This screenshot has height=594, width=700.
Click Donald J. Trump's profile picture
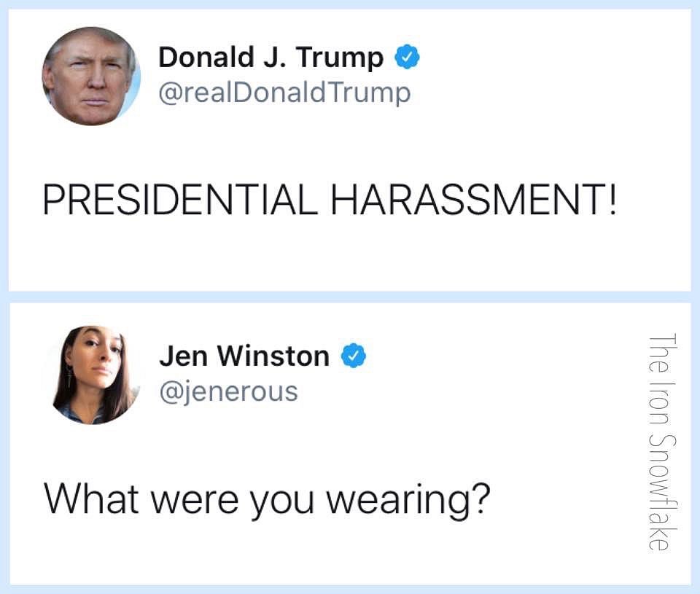(91, 76)
